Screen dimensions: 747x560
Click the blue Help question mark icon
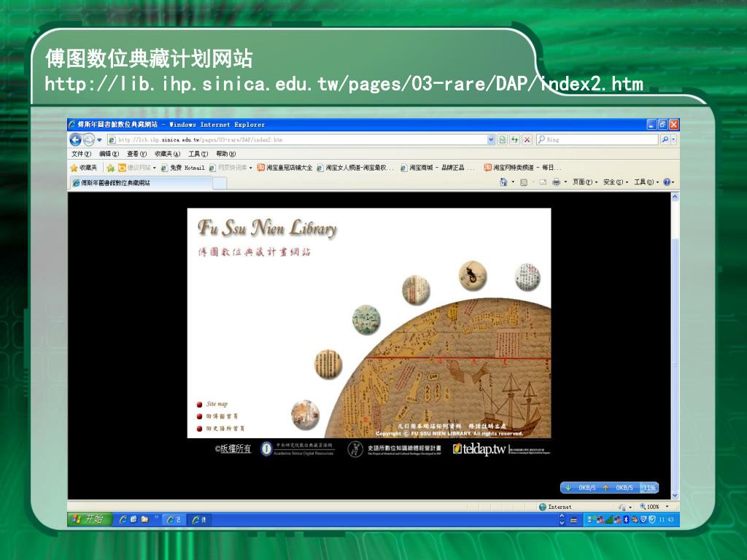coord(667,182)
